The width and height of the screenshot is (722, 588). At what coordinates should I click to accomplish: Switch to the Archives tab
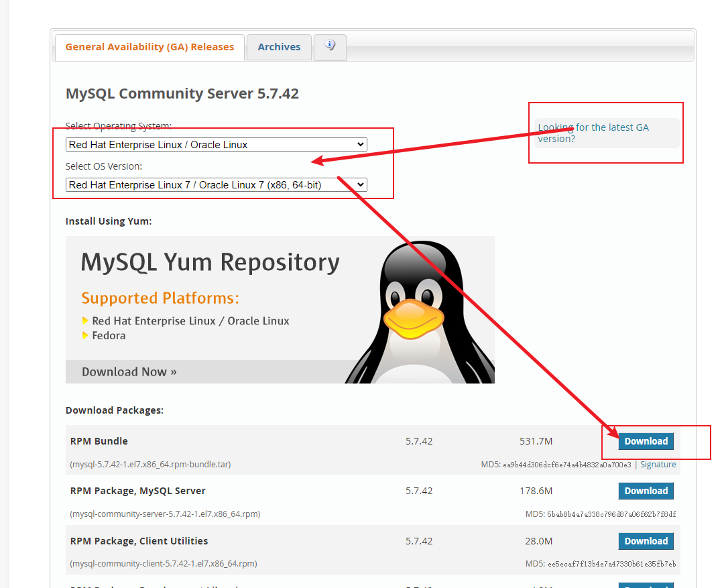point(279,47)
